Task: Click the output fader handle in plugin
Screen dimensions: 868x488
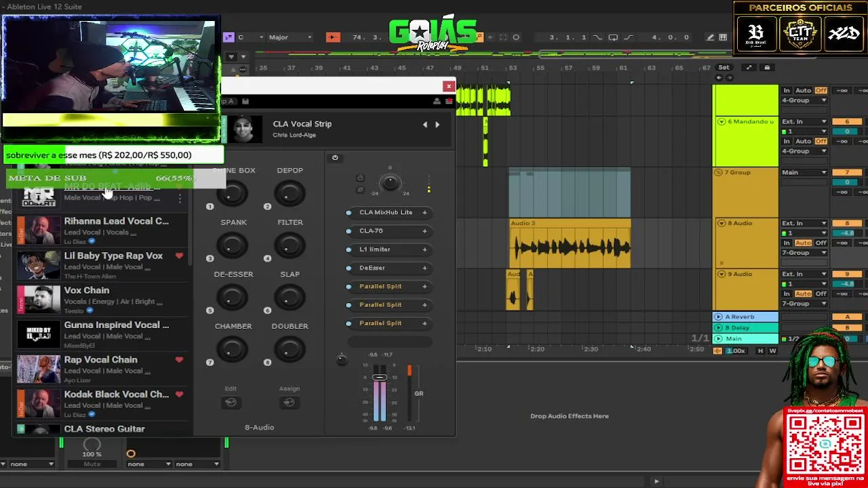Action: (380, 378)
